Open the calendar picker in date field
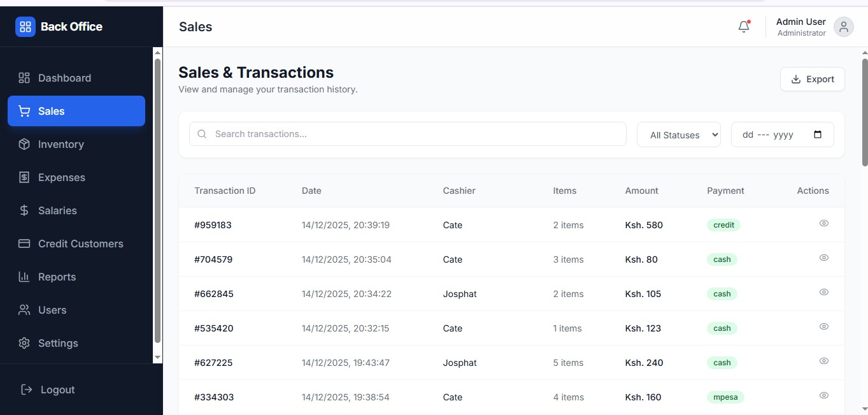The image size is (868, 415). tap(818, 135)
